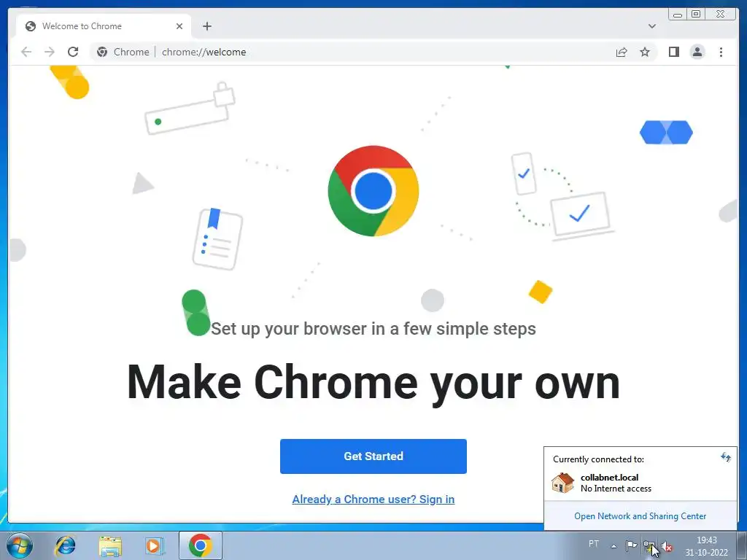The width and height of the screenshot is (747, 560).
Task: Click Set up your browser subtitle text
Action: (x=373, y=329)
